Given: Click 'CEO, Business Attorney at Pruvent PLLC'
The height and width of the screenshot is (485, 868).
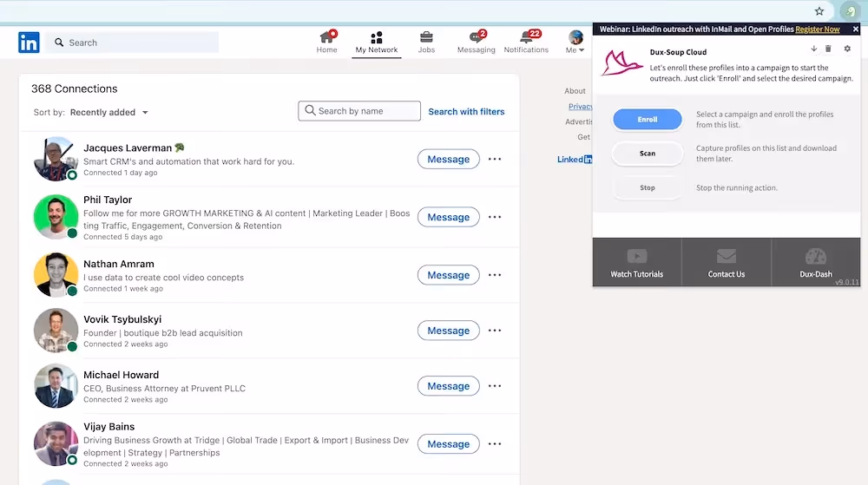Looking at the screenshot, I should click(x=164, y=388).
